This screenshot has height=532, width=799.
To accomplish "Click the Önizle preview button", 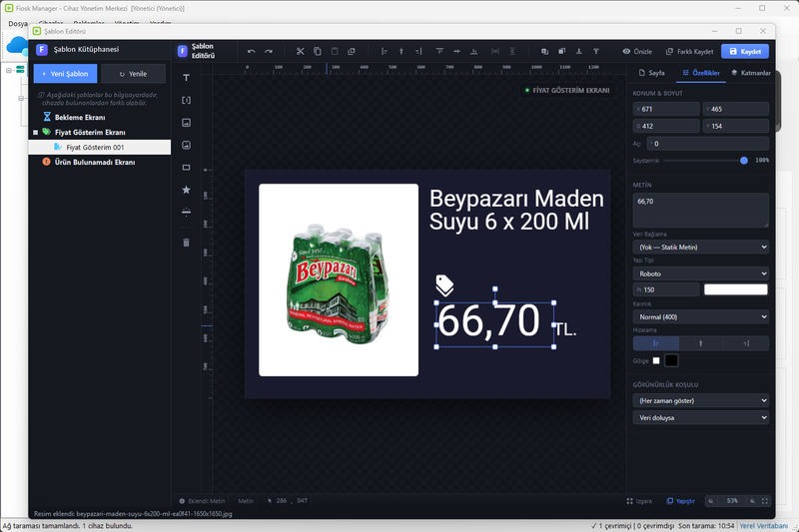I will coord(637,52).
